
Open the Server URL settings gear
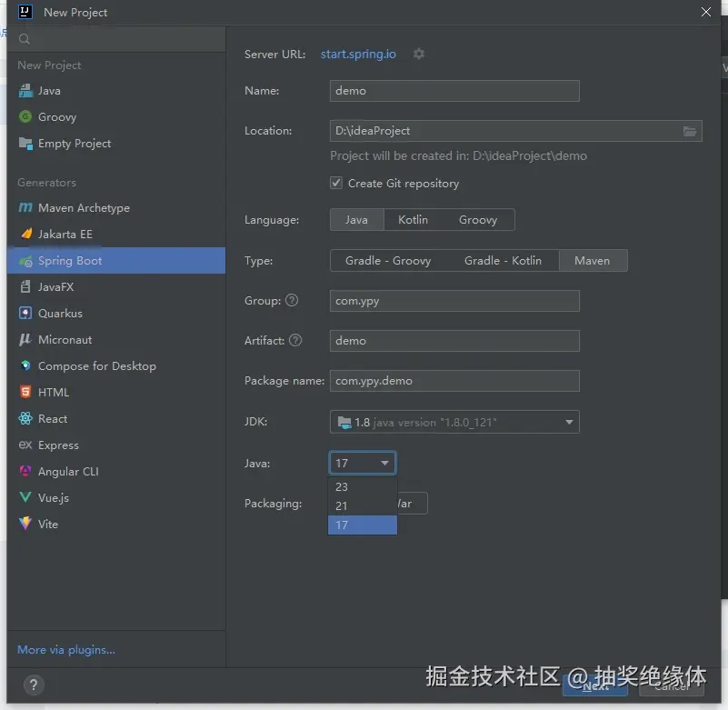[x=418, y=55]
